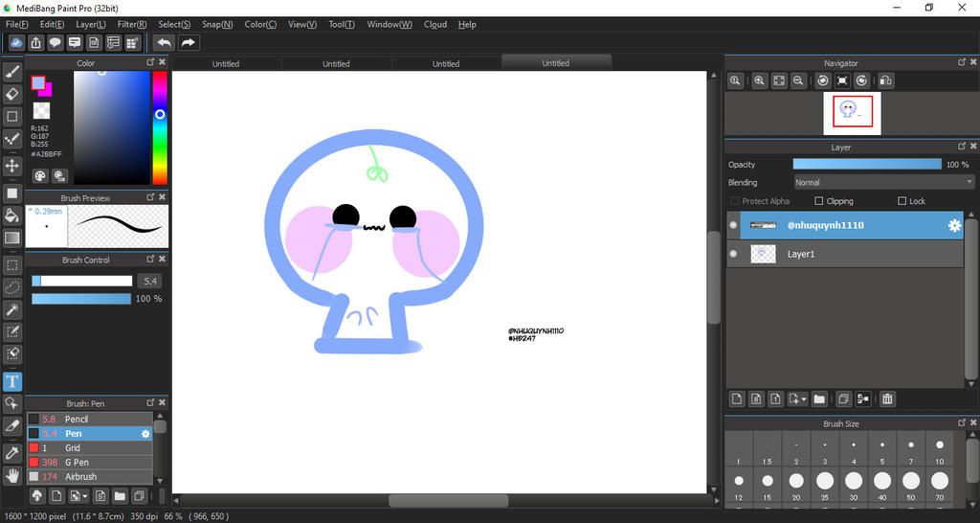The image size is (980, 523).
Task: Select the Move tool
Action: [11, 166]
